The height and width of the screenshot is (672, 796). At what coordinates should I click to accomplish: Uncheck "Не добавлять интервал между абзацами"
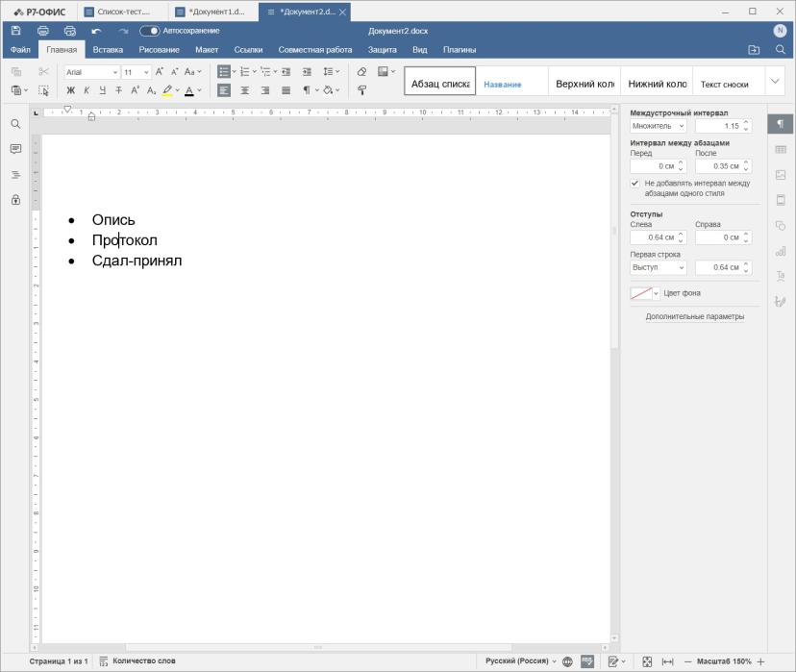(x=634, y=183)
